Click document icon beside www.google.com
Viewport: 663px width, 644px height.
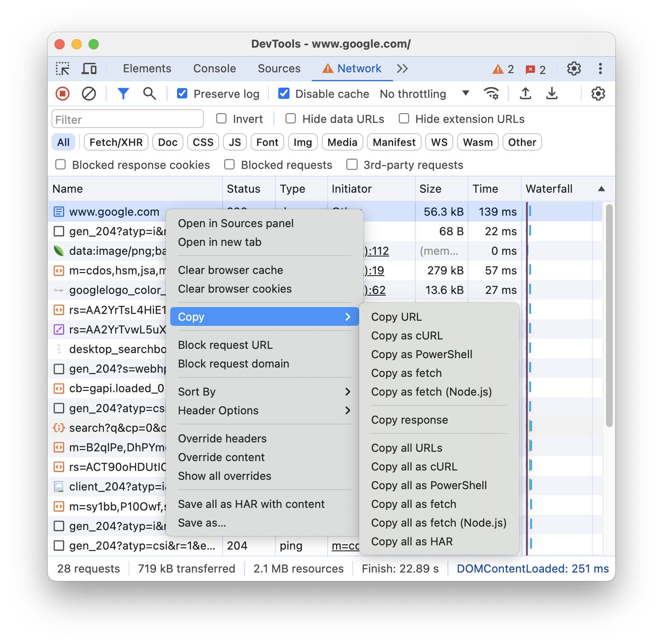59,212
